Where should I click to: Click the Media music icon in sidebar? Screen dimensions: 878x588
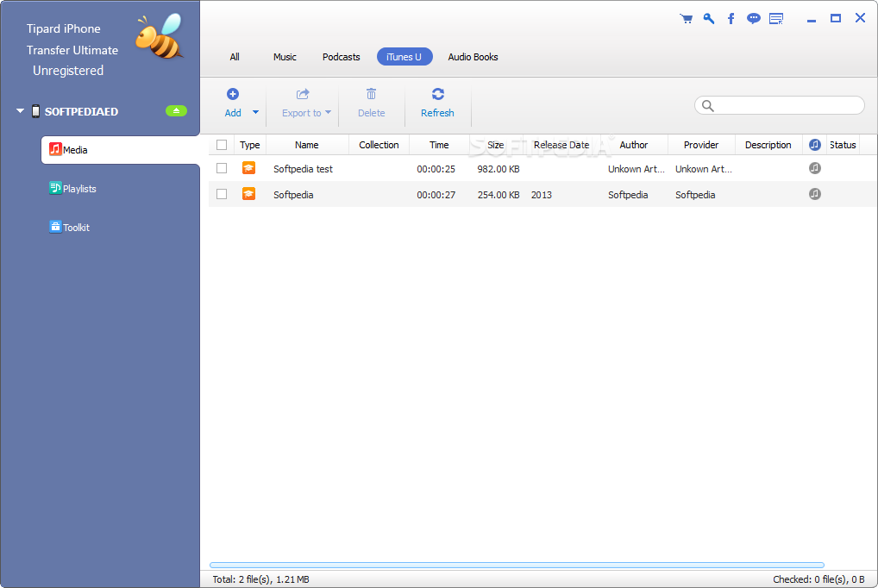point(55,149)
